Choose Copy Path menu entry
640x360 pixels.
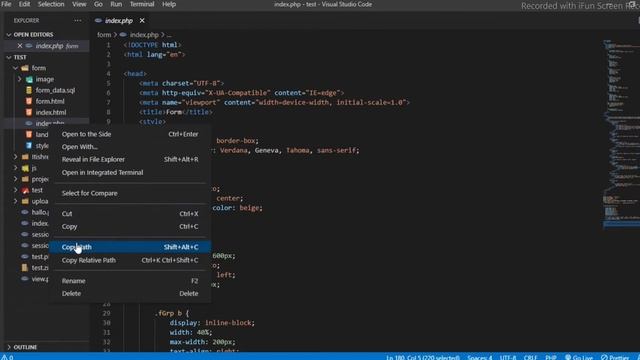(130, 247)
